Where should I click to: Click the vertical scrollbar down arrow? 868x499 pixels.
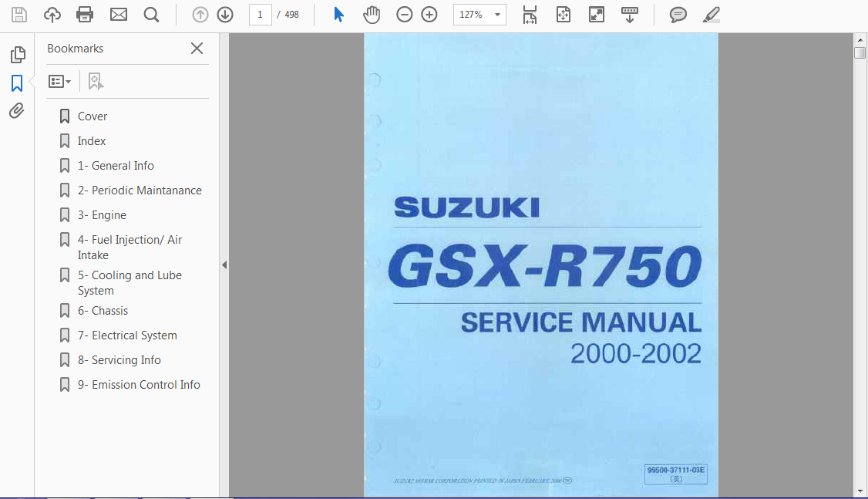860,491
